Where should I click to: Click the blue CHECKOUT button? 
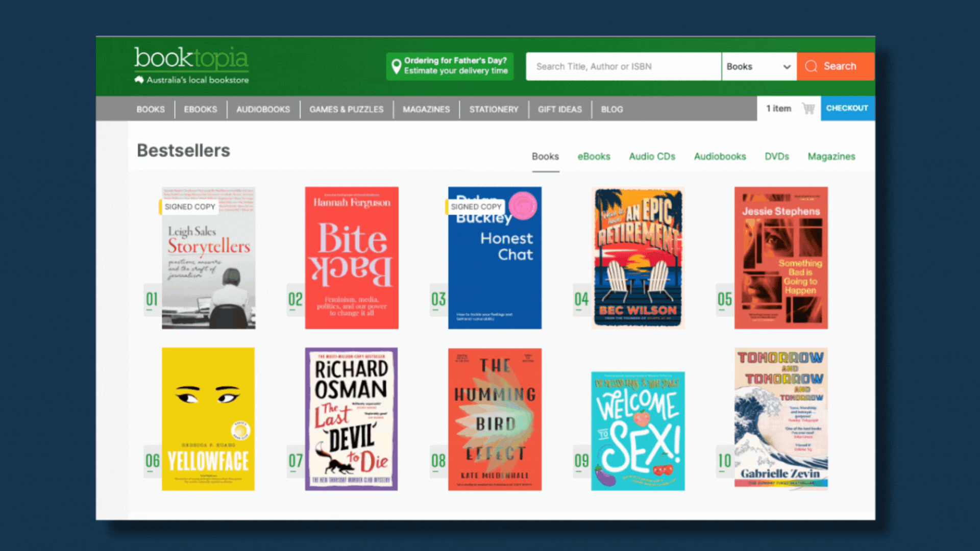847,108
